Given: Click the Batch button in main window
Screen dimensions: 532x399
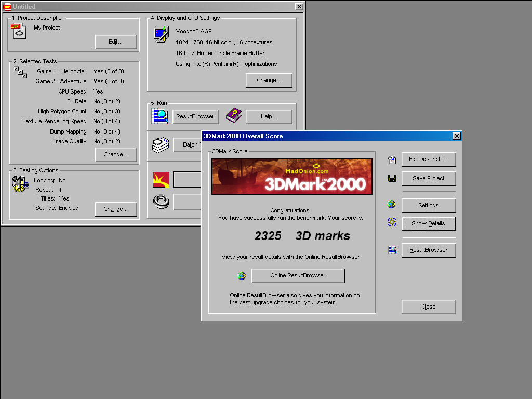Looking at the screenshot, I should coord(187,144).
